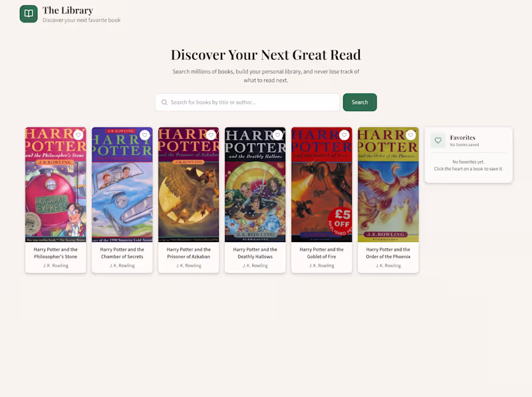Viewport: 532px width, 397px height.
Task: Open Prisoner of Azkaban book cover
Action: tap(189, 185)
